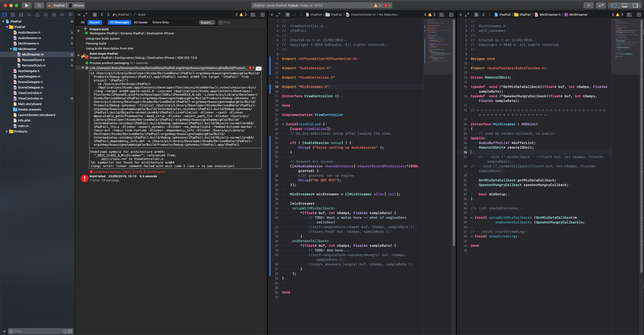Collapse the Prepare build section
The height and width of the screenshot is (335, 644).
tap(79, 31)
